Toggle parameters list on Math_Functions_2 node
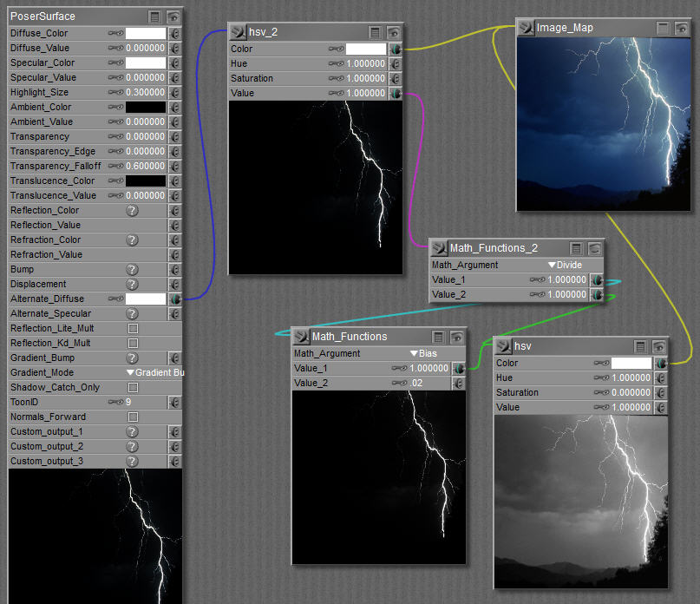 (576, 248)
